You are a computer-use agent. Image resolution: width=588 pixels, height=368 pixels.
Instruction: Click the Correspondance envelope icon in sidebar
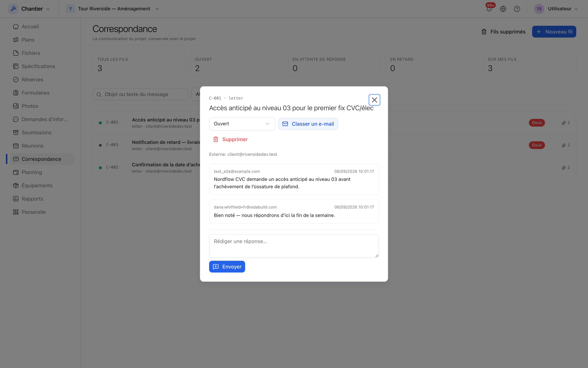[16, 159]
